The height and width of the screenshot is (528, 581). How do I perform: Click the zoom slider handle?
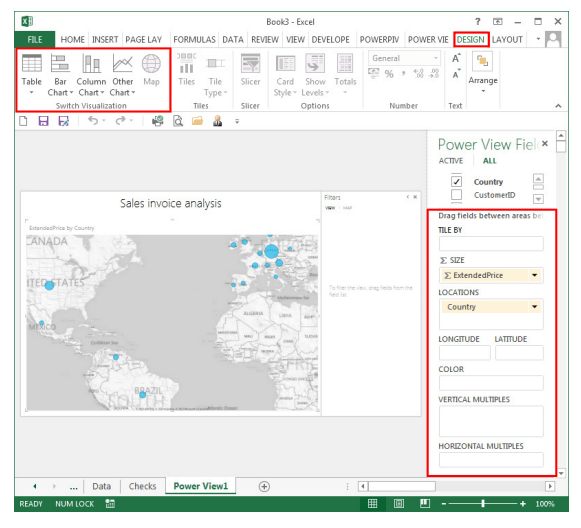pos(483,504)
